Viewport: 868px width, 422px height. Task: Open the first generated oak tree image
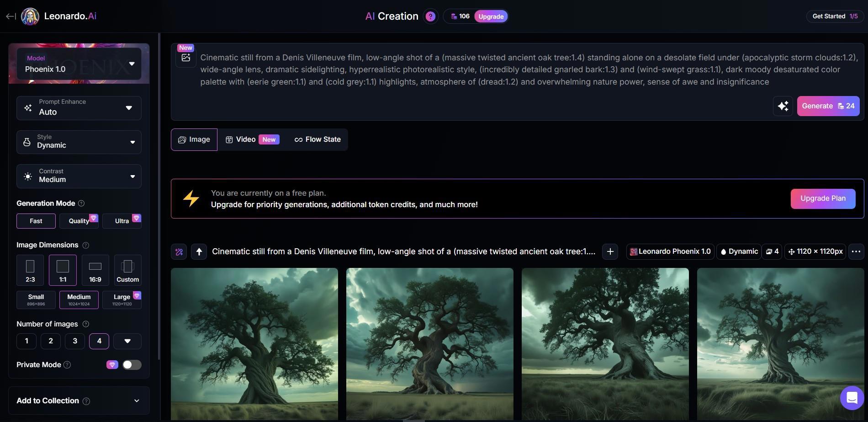pos(254,344)
